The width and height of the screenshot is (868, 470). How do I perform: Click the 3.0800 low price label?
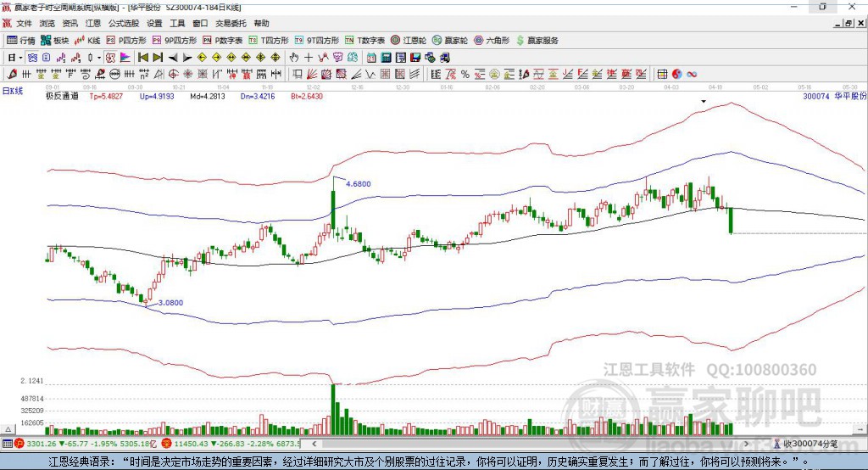point(170,303)
